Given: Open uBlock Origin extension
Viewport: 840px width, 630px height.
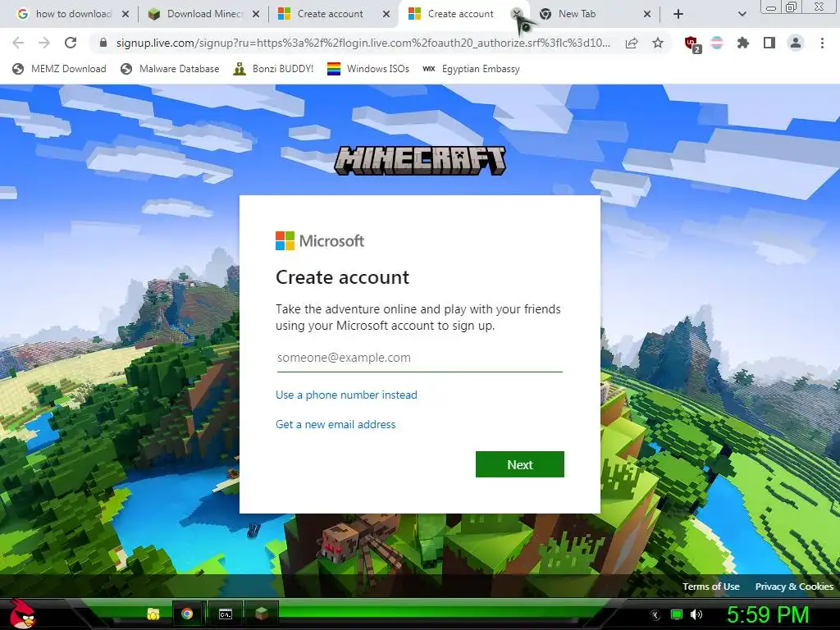Looking at the screenshot, I should [692, 44].
